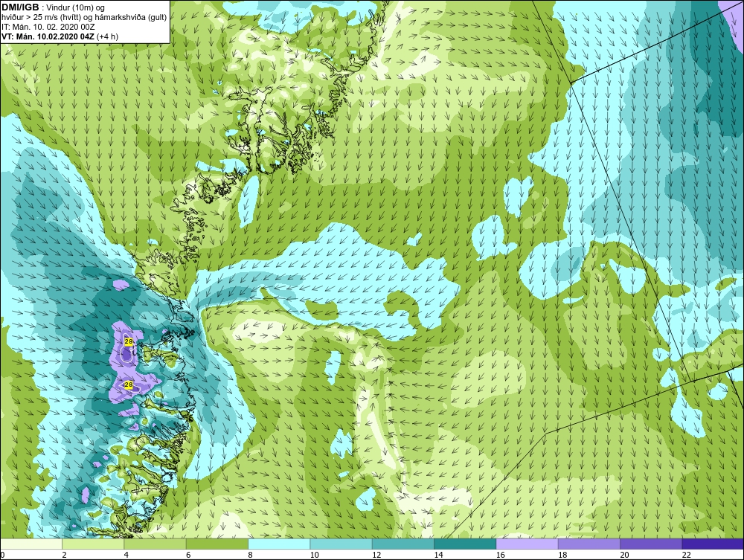Click the "(+4 h)" forecast offset text
Image resolution: width=744 pixels, height=560 pixels.
(x=107, y=36)
